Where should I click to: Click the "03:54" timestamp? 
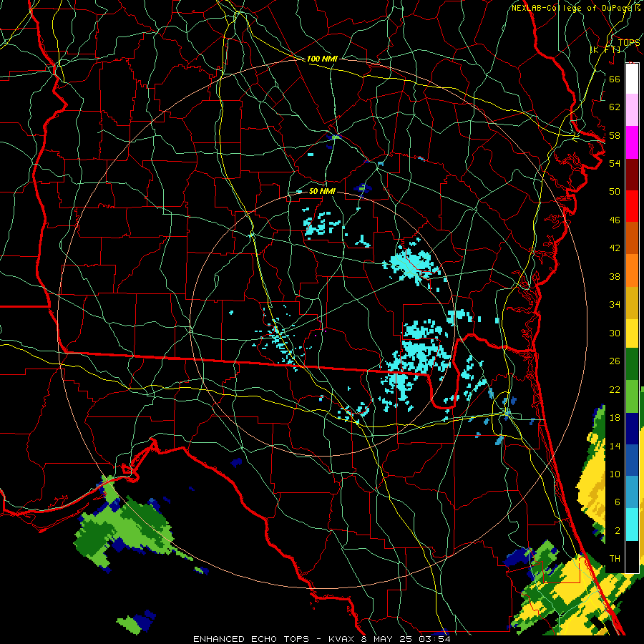pos(434,639)
